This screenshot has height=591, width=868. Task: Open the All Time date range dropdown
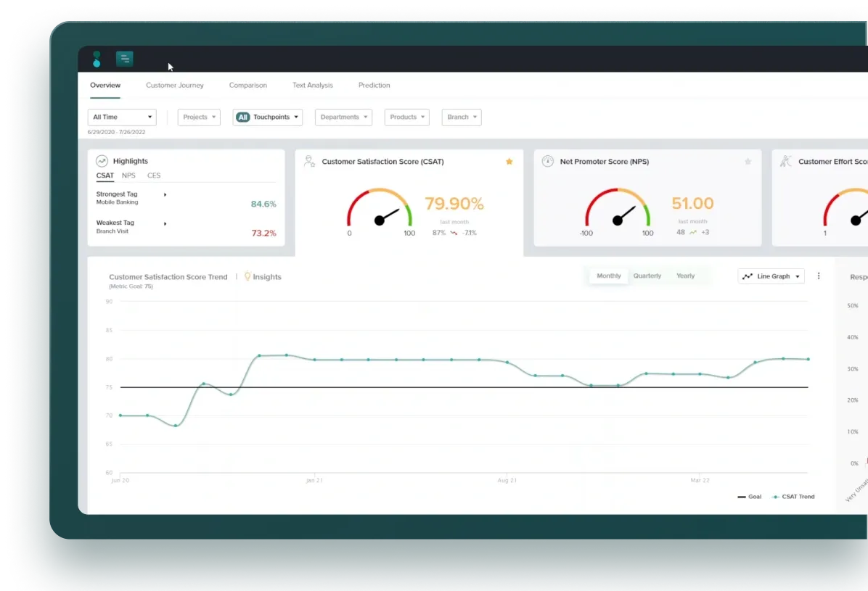(x=122, y=117)
